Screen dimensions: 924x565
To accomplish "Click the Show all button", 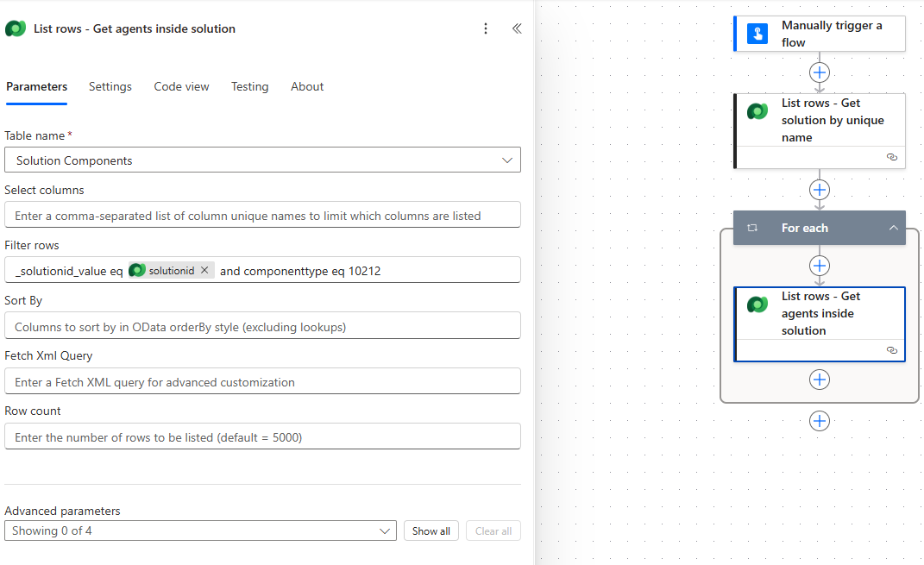I will [x=431, y=530].
